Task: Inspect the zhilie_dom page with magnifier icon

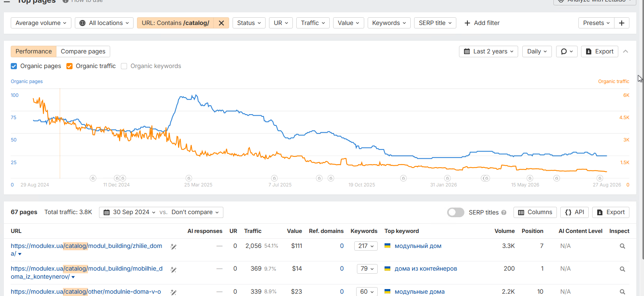Action: pyautogui.click(x=623, y=246)
